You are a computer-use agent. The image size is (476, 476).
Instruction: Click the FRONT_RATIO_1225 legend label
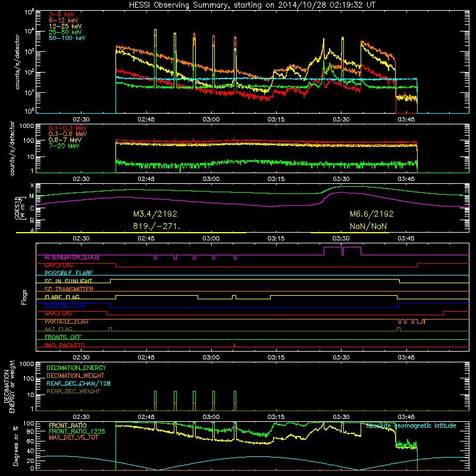click(77, 431)
